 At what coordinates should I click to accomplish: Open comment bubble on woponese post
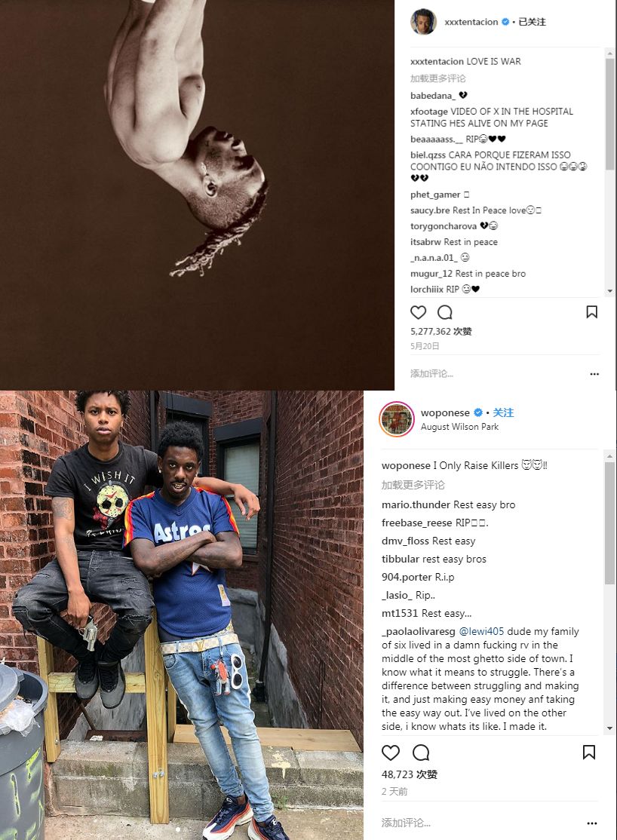(421, 753)
